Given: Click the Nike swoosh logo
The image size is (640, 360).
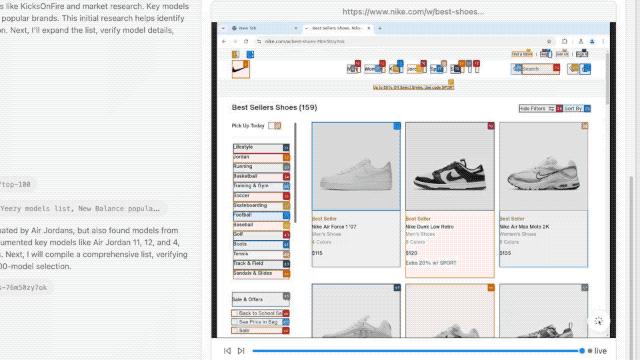Looking at the screenshot, I should pos(240,69).
